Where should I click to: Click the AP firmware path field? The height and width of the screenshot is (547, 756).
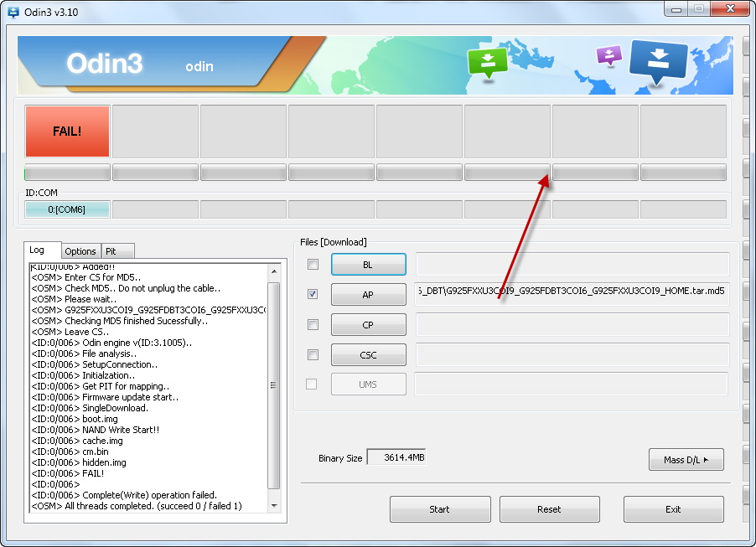coord(572,294)
